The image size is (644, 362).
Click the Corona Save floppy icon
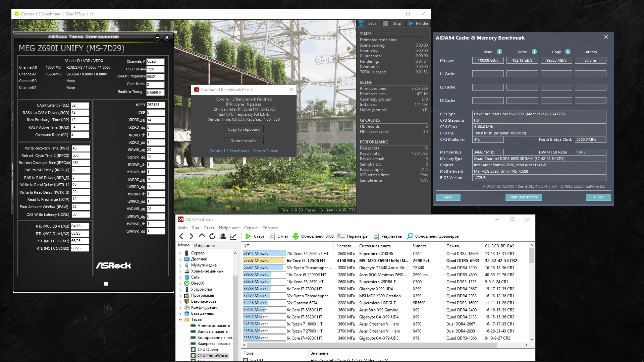click(x=361, y=23)
